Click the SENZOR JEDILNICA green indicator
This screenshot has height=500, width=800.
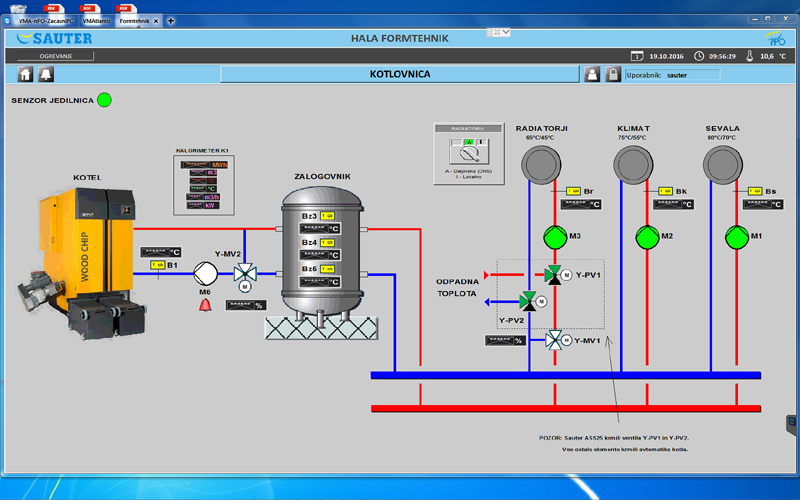[104, 100]
